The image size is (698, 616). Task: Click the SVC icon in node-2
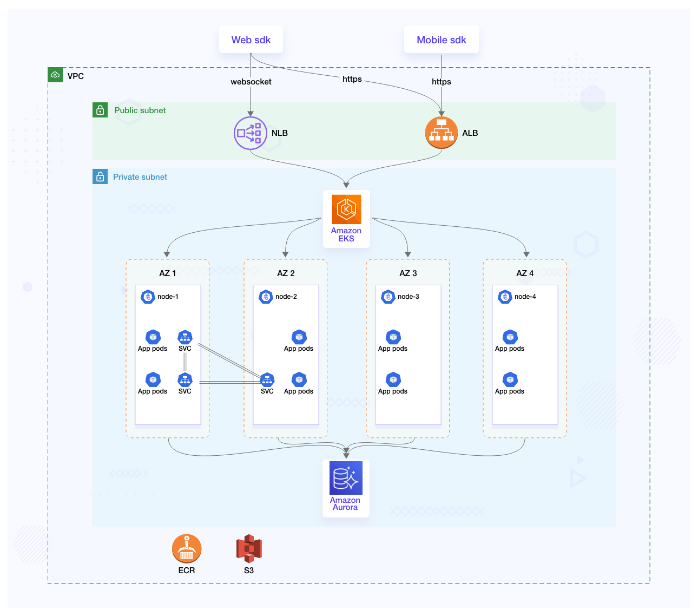(x=267, y=379)
